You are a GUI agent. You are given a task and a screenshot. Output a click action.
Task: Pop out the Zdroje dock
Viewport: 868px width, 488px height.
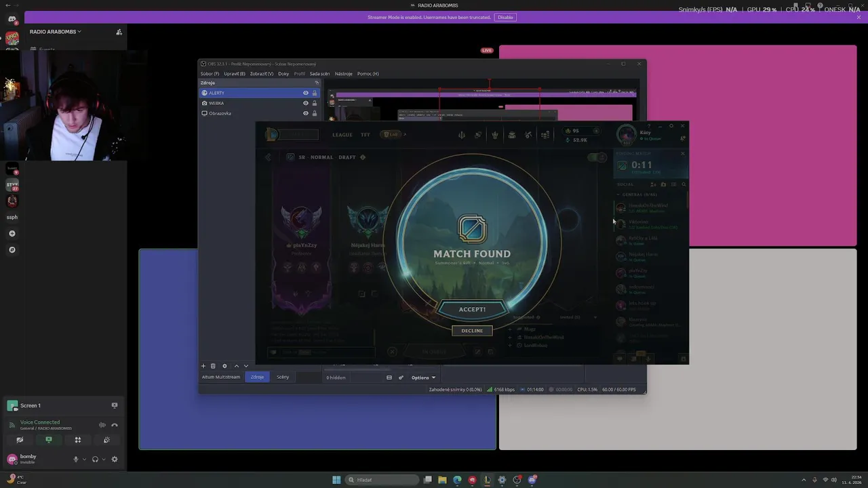tap(316, 83)
